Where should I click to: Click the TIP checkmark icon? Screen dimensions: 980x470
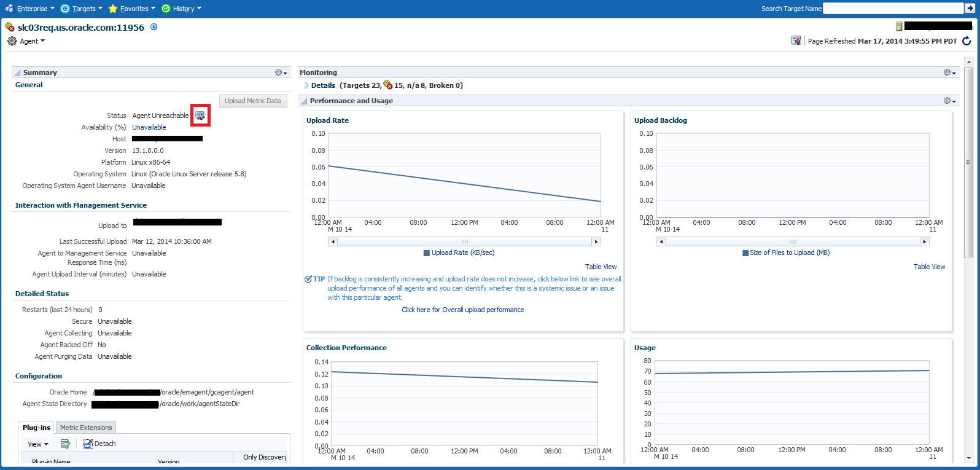pyautogui.click(x=308, y=279)
